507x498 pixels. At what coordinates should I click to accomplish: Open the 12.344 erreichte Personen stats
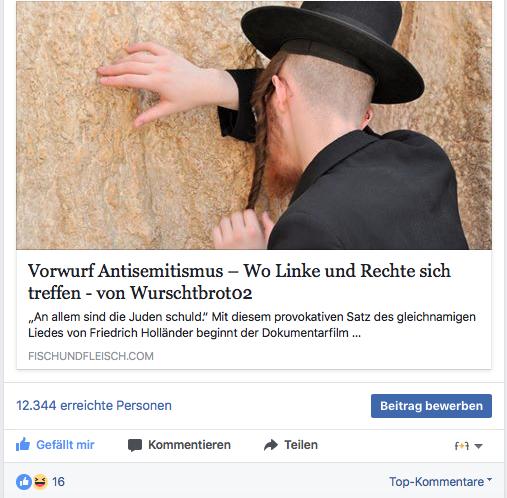[94, 405]
